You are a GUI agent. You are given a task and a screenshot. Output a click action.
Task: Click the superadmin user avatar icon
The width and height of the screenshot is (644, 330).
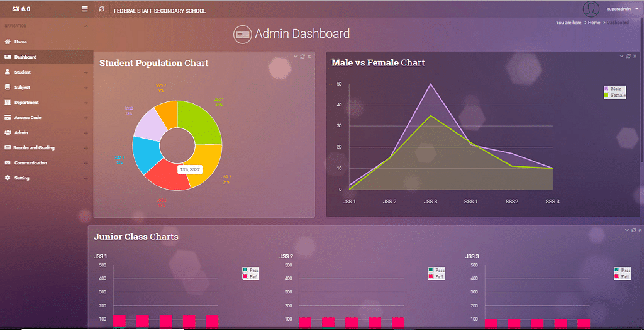click(591, 9)
